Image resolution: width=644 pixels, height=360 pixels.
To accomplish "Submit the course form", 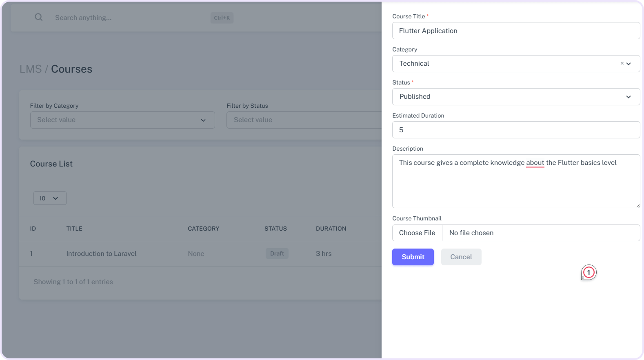I will pyautogui.click(x=413, y=257).
